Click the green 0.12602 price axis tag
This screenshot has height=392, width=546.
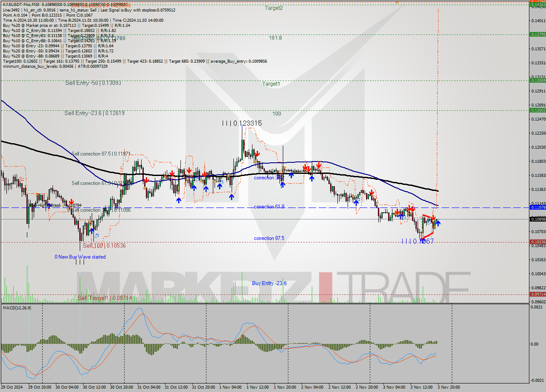point(537,110)
